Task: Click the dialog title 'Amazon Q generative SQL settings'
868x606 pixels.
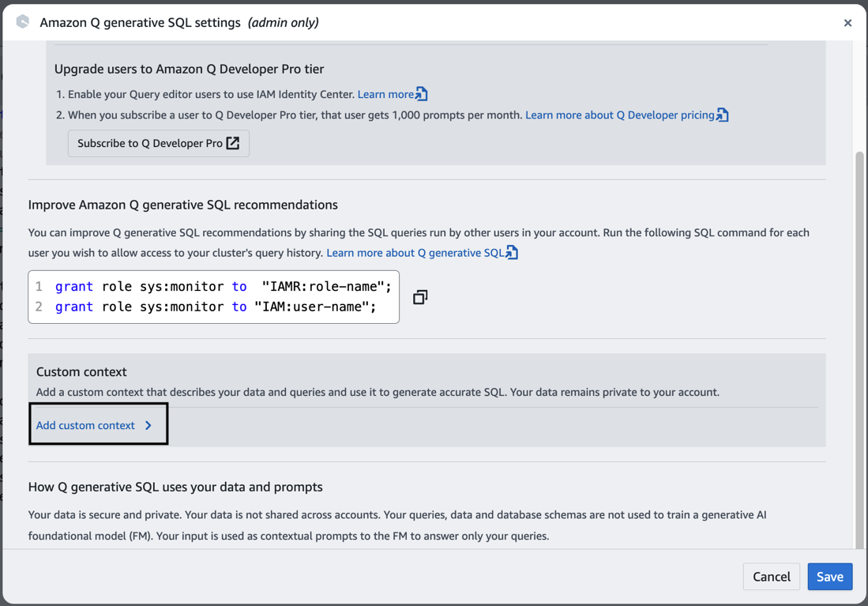Action: (140, 23)
